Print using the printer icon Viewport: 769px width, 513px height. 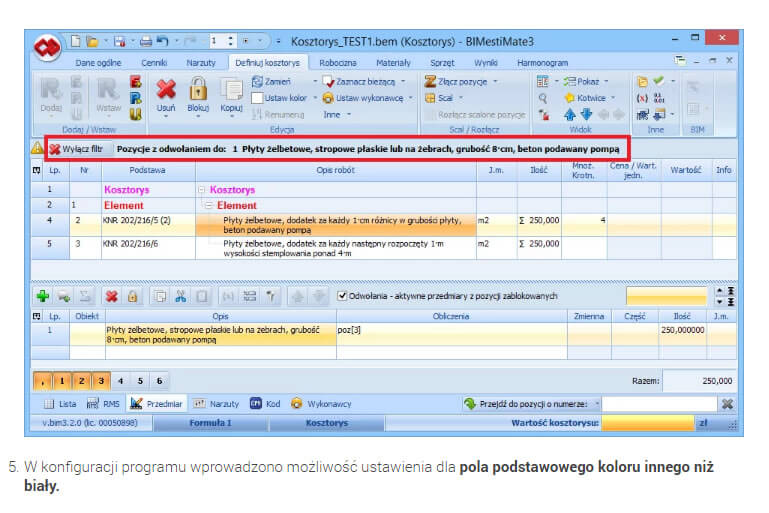pos(146,41)
